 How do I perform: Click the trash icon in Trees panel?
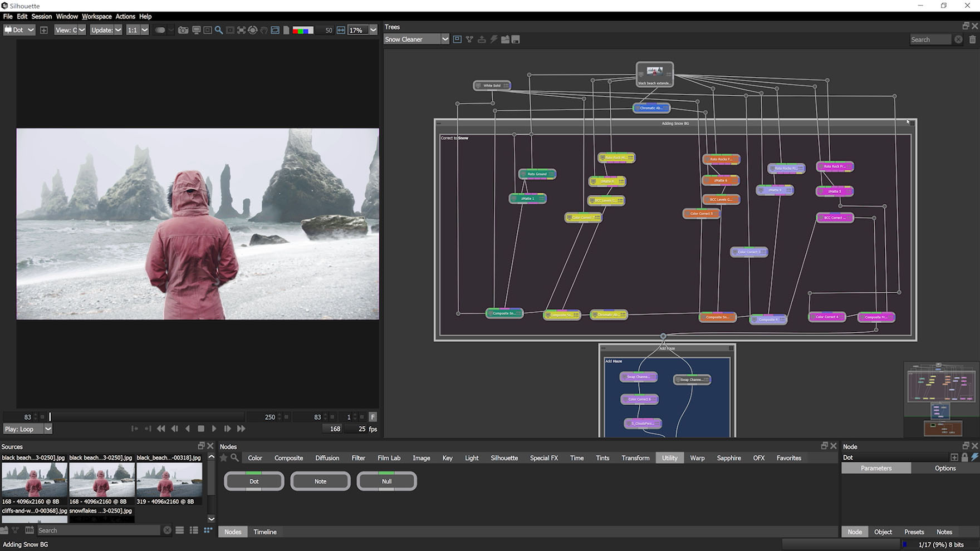tap(972, 40)
